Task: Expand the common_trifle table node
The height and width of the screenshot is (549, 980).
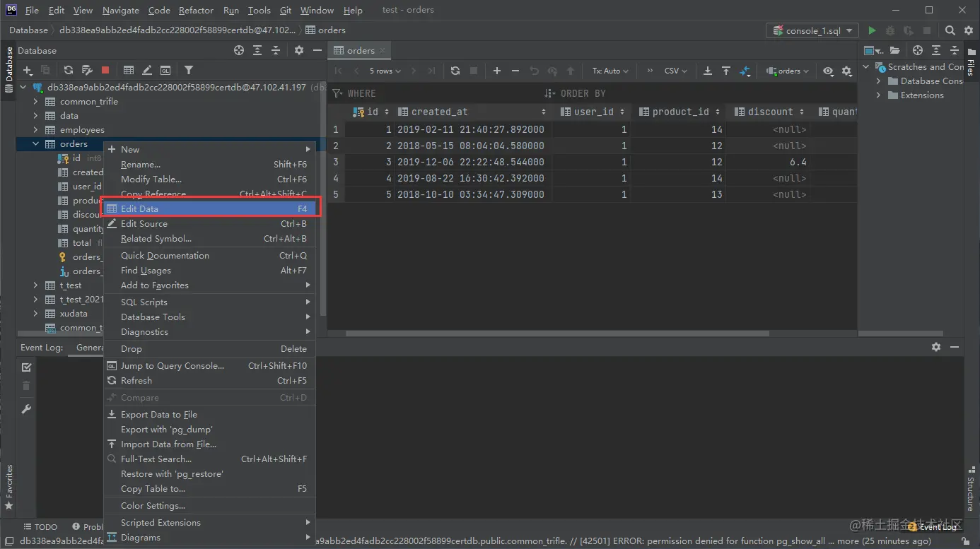Action: [36, 102]
